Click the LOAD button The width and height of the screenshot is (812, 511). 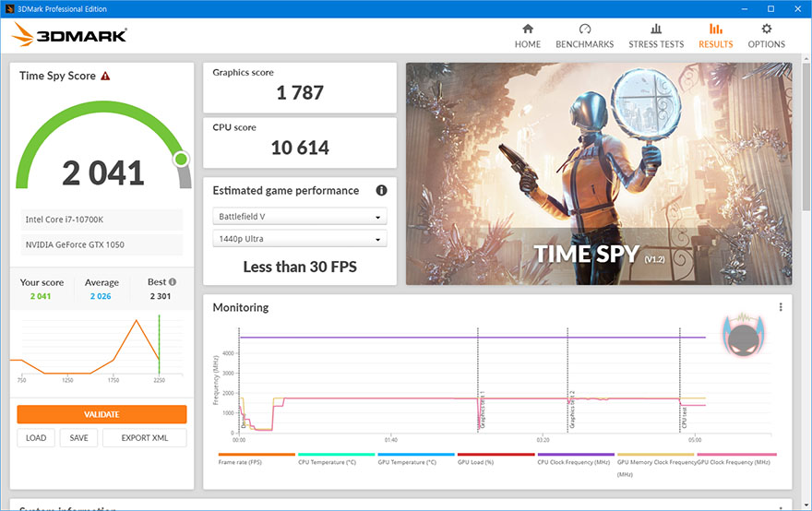point(36,438)
